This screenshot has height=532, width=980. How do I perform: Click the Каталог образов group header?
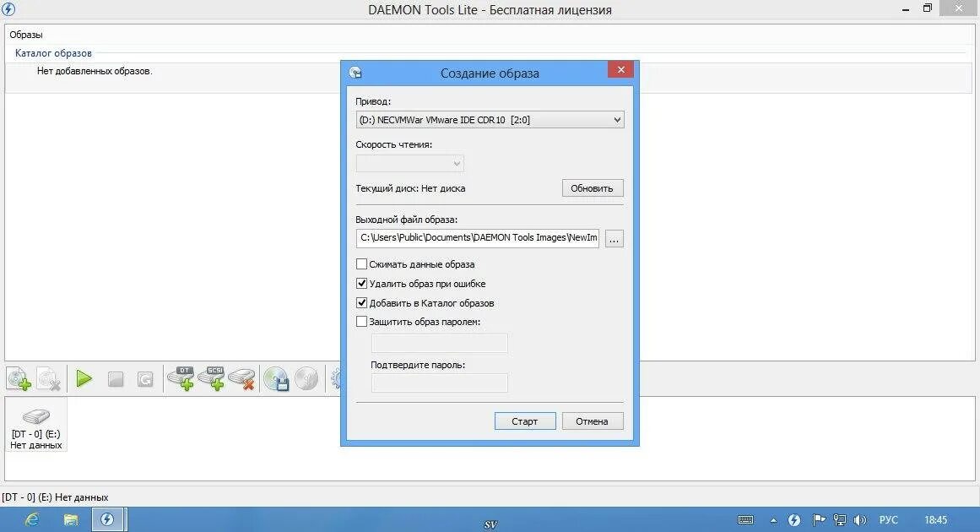53,53
